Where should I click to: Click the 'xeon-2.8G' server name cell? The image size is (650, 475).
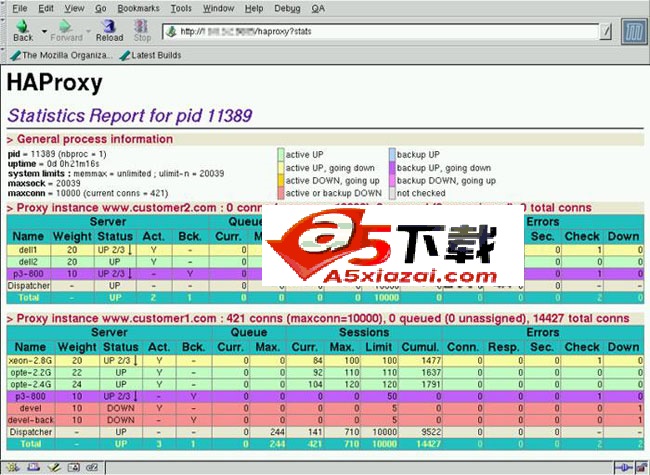pyautogui.click(x=31, y=361)
